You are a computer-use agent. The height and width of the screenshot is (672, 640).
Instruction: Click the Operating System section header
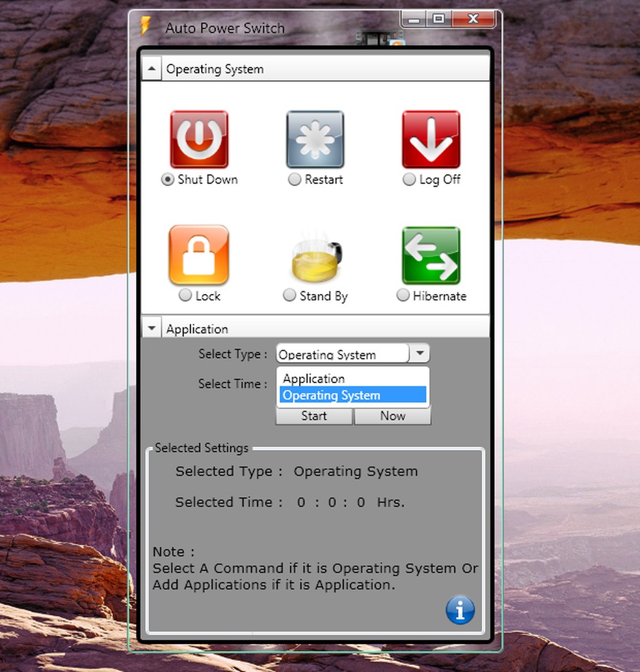[315, 68]
